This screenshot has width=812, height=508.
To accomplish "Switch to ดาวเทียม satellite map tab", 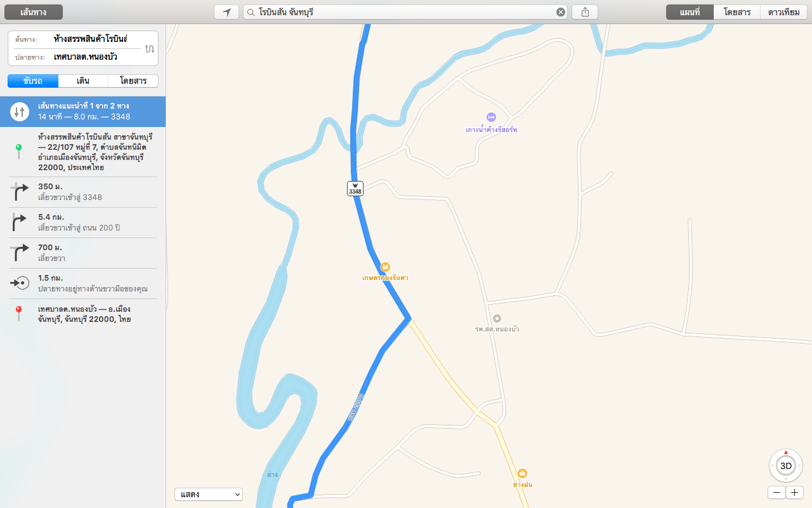I will [783, 12].
